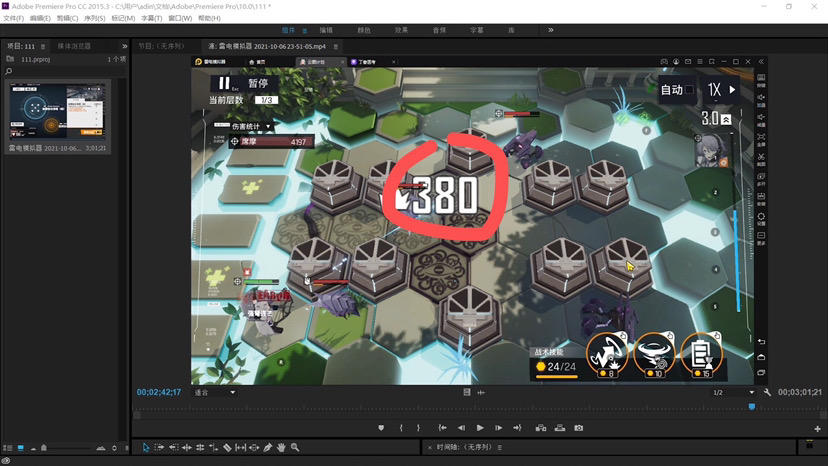
Task: Open Source monitor wrench settings
Action: [x=767, y=393]
